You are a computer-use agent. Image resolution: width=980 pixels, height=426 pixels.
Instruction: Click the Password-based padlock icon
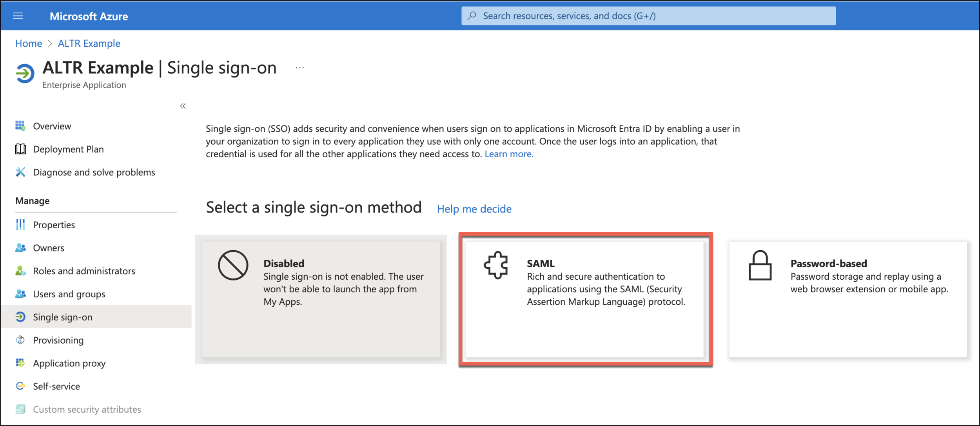[x=760, y=266]
